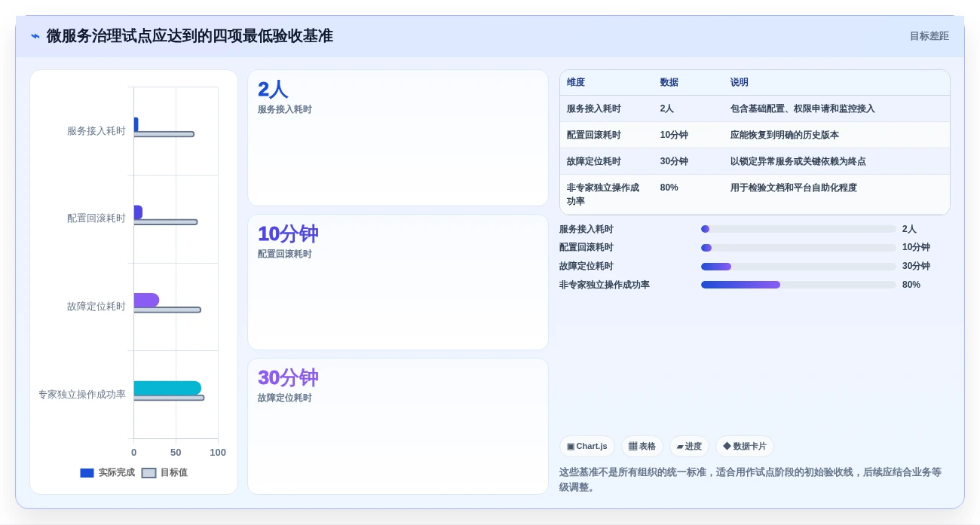Click the 配置回滚耗时 actual bar in chart
This screenshot has width=980, height=525.
(x=138, y=212)
